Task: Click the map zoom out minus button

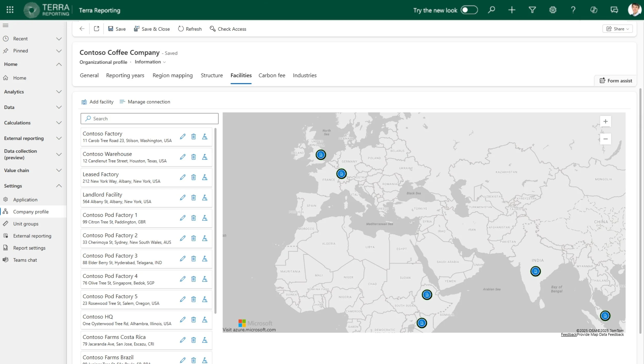Action: pos(605,139)
